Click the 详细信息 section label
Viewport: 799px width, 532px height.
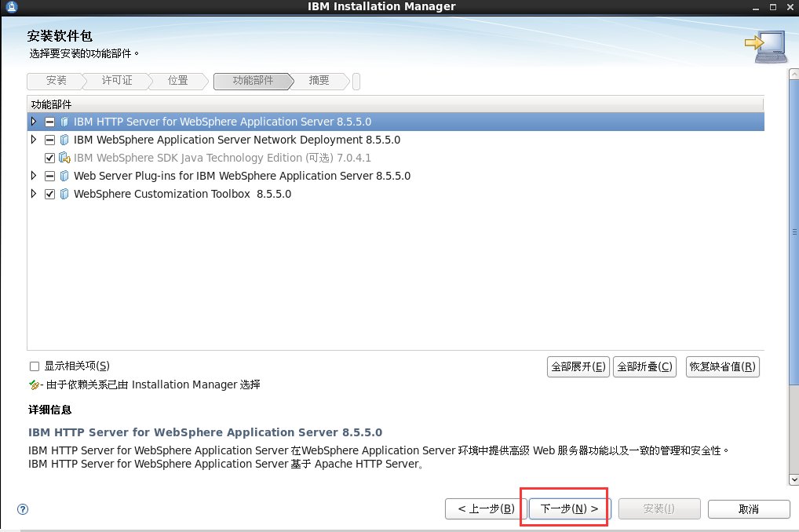(x=50, y=410)
